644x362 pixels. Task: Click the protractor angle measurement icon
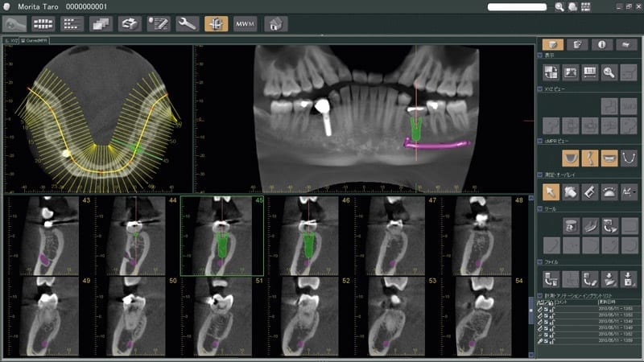tap(610, 191)
